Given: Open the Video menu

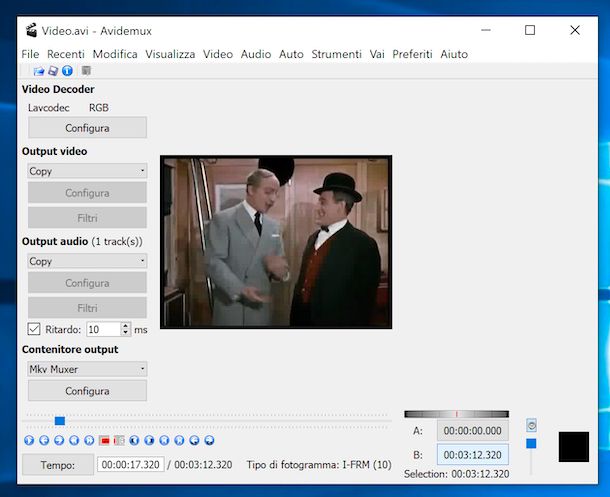Looking at the screenshot, I should (218, 54).
